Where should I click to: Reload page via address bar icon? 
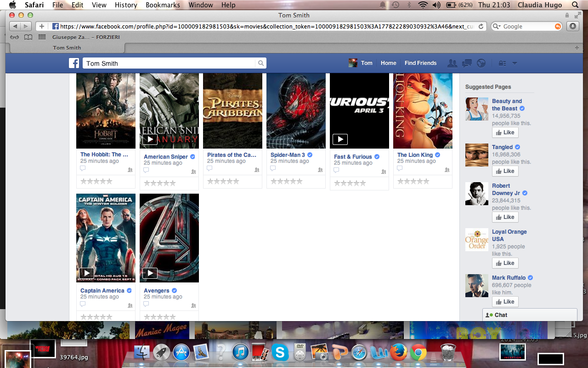[x=481, y=26]
